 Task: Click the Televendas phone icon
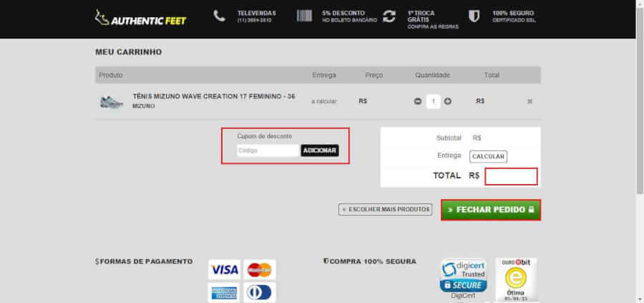(x=220, y=16)
